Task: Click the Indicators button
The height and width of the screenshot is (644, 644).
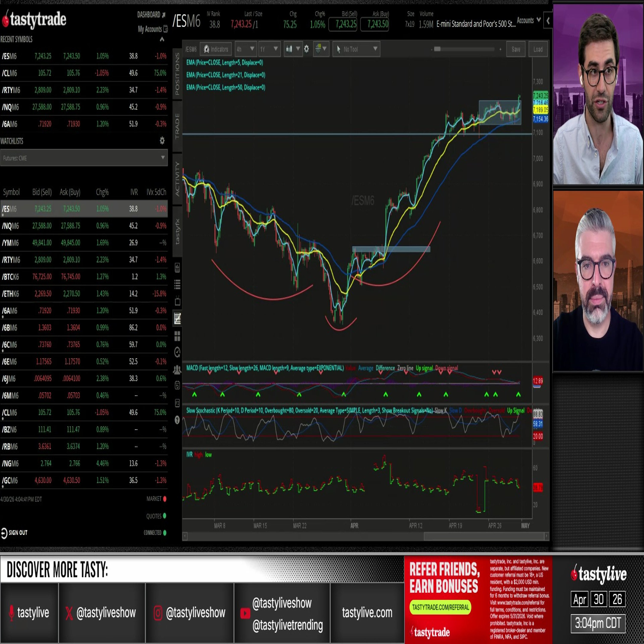Action: [216, 49]
